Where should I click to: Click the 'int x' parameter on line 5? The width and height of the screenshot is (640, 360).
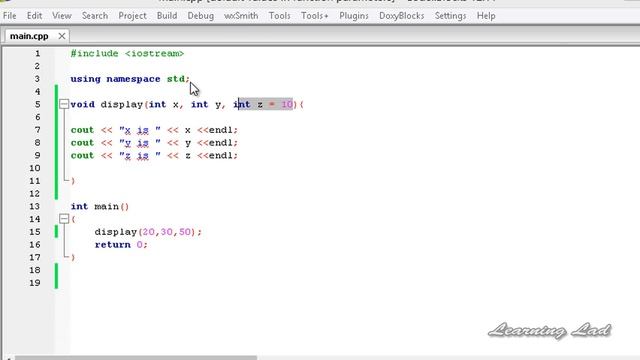164,104
